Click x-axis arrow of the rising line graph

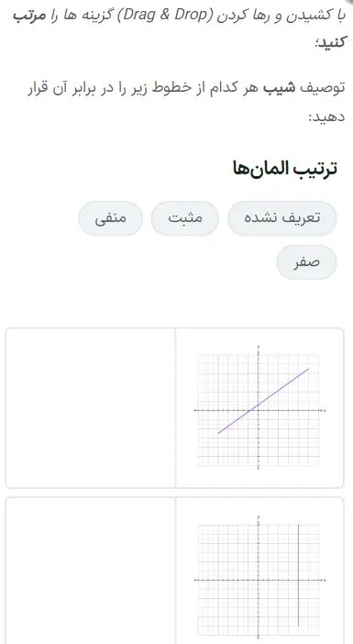[x=325, y=410]
